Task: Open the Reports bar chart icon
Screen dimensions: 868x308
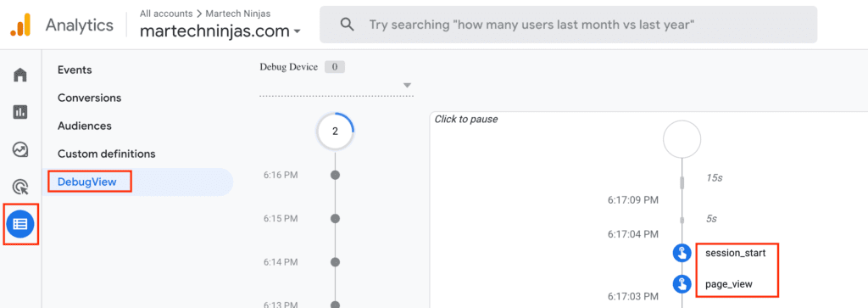Action: (x=20, y=112)
